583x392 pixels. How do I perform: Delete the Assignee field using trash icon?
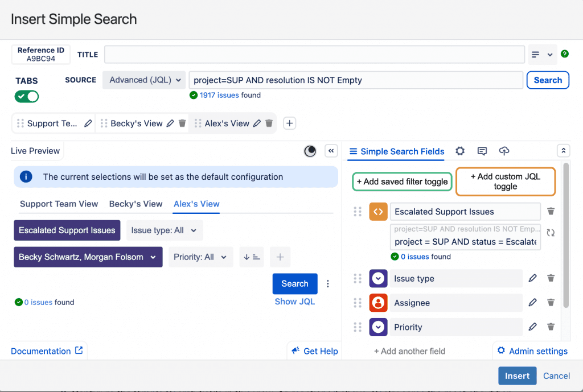(x=551, y=303)
